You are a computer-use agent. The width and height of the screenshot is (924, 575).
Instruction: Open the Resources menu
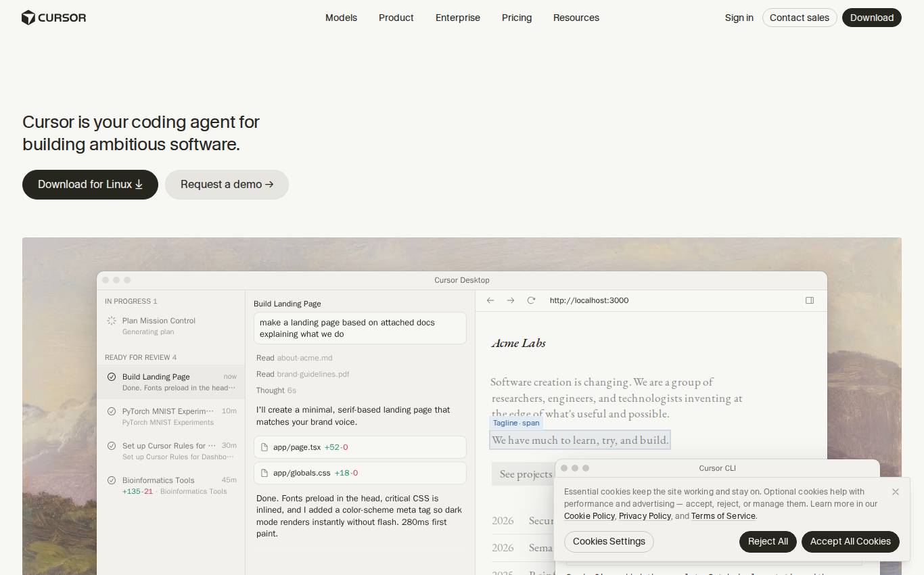pos(576,18)
